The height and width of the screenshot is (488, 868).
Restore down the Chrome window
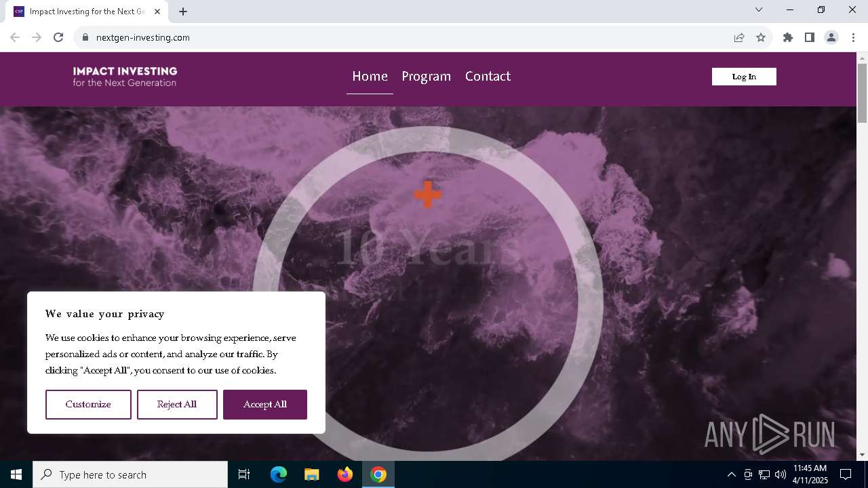[x=821, y=9]
